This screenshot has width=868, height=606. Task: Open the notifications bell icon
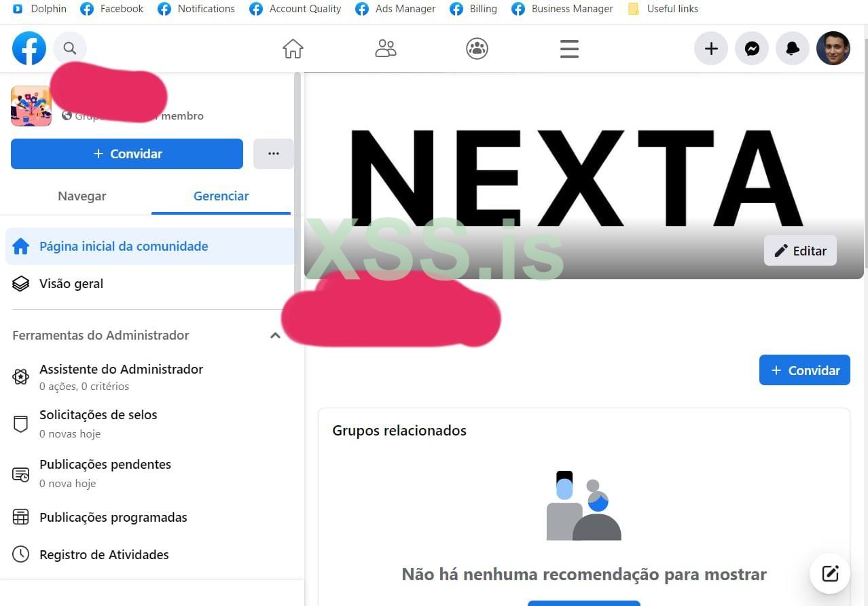coord(793,48)
